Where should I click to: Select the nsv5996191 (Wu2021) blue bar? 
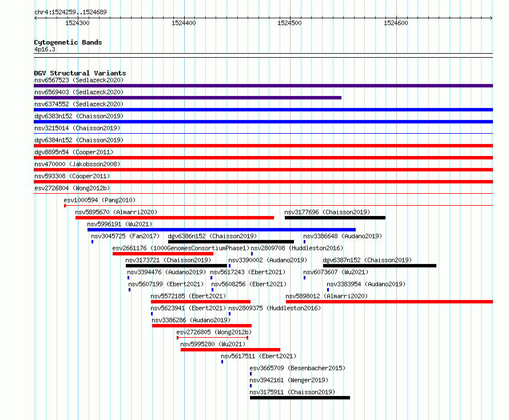(221, 230)
